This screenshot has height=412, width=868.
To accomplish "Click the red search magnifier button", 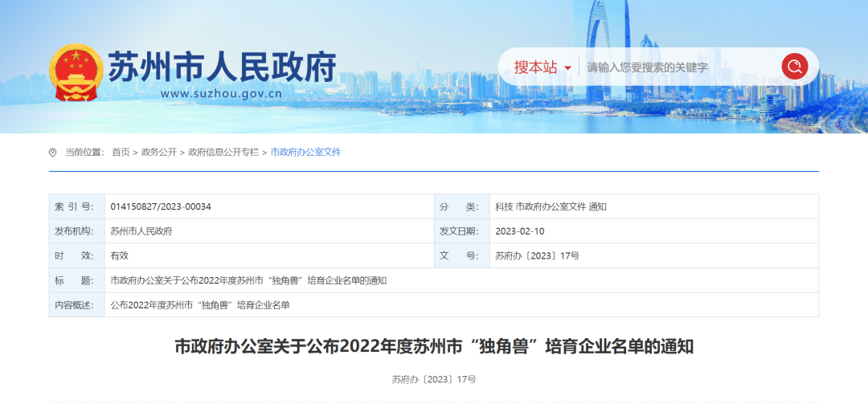I will coord(794,67).
